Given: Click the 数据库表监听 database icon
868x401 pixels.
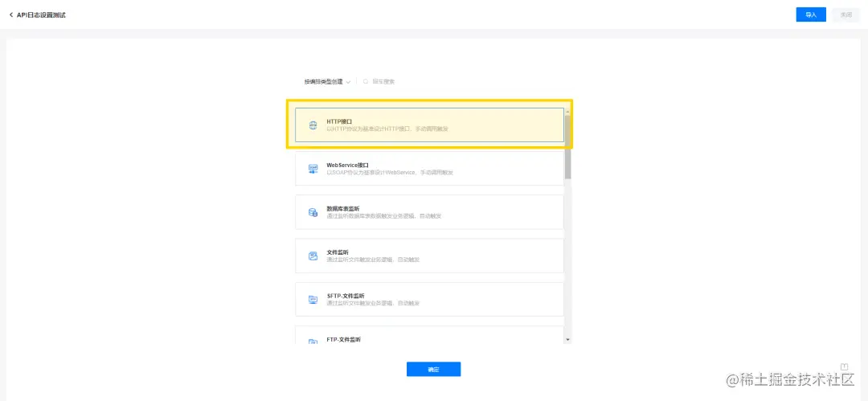Looking at the screenshot, I should pos(313,212).
